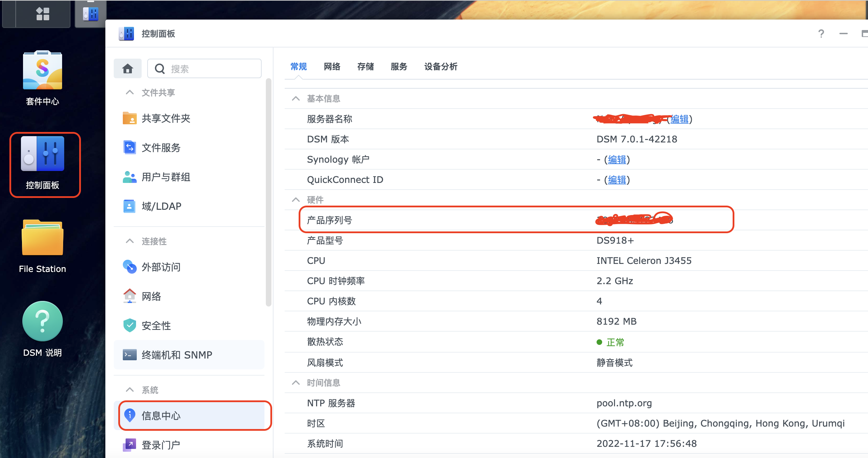Click the Login Portal icon
868x458 pixels.
click(129, 445)
